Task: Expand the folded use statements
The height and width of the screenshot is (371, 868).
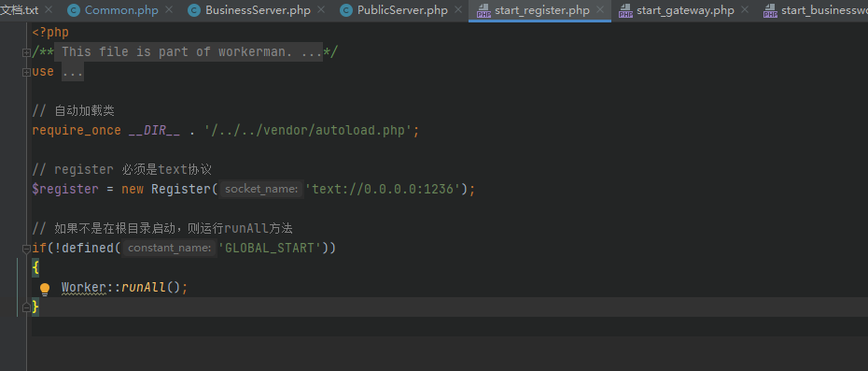Action: (x=26, y=72)
